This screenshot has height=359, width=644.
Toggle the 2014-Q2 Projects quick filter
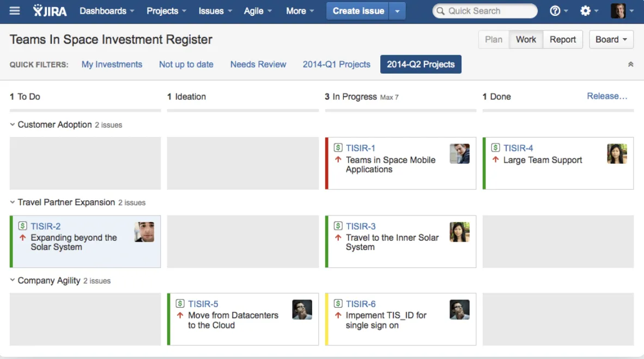(x=421, y=64)
